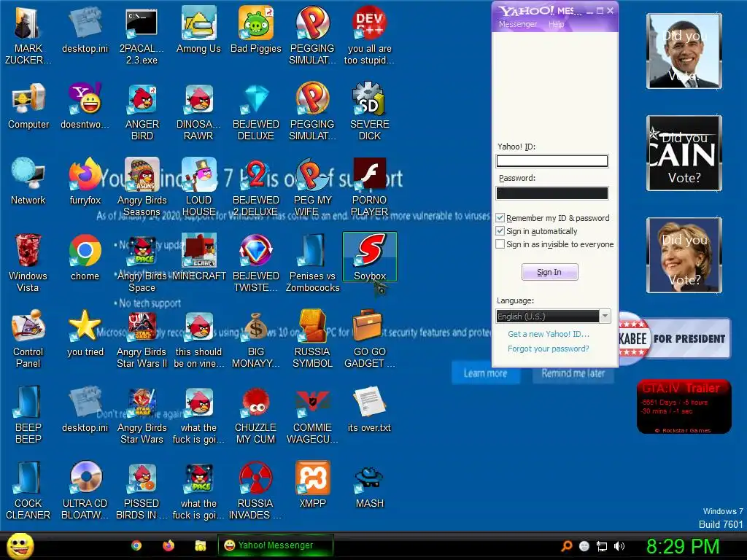
Task: Open the taskbar file explorer icon
Action: pos(201,545)
